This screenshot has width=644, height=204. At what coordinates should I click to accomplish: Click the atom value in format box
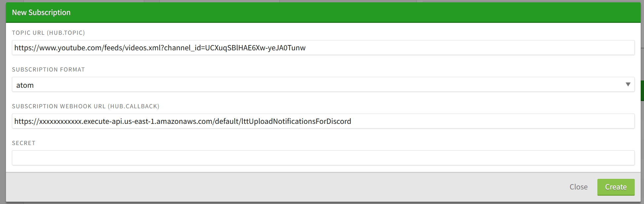24,84
